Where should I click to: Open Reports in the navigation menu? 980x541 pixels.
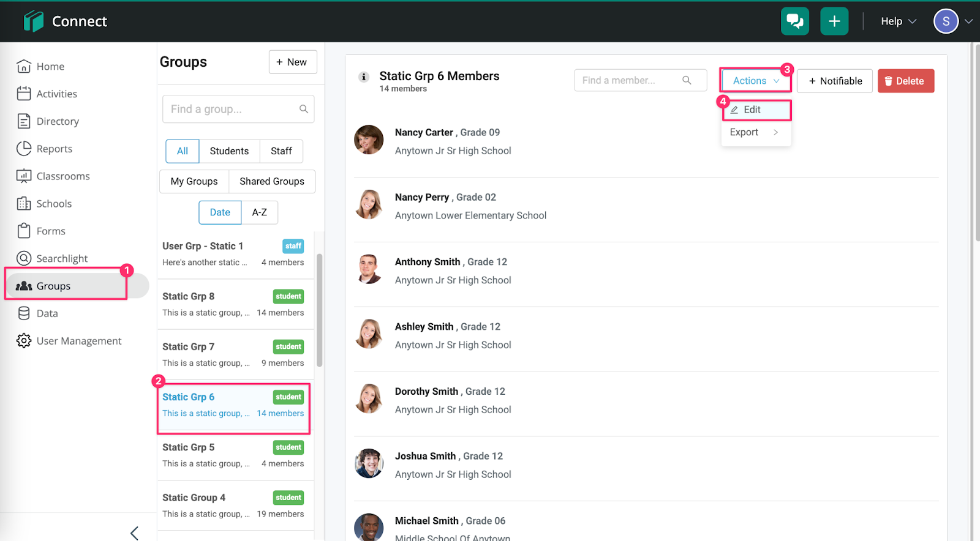tap(54, 149)
